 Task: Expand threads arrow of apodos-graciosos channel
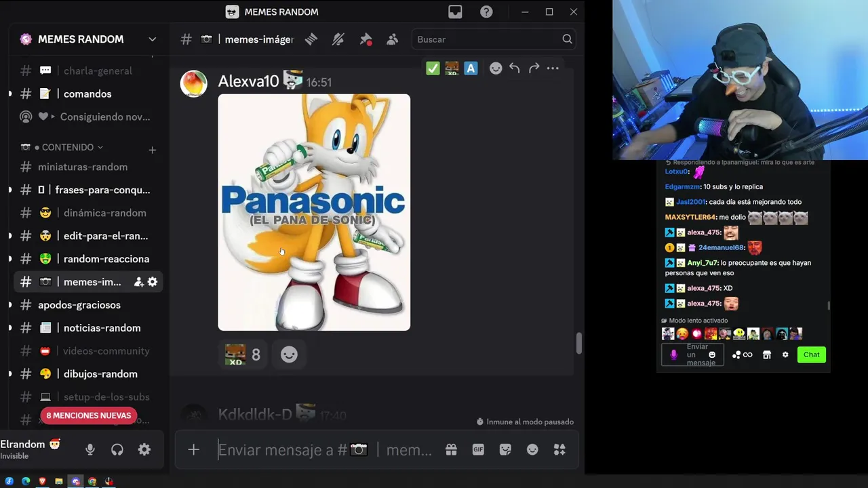coord(9,305)
